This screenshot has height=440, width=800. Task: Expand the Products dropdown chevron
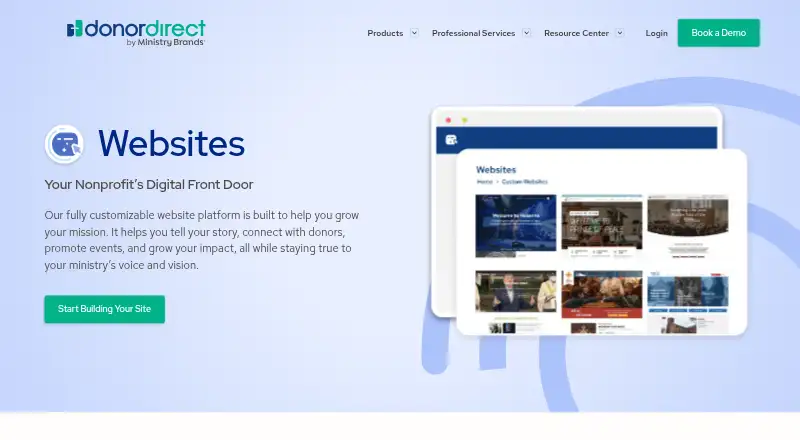tap(414, 33)
